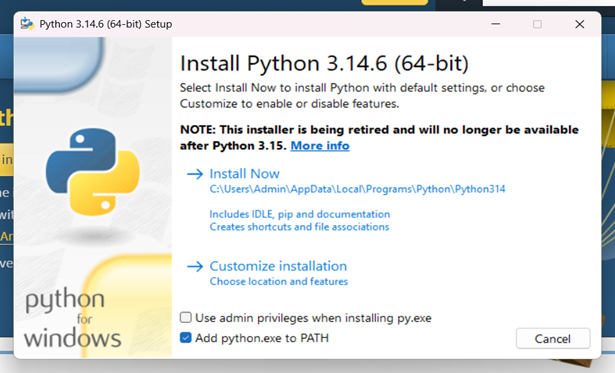
Task: Choose Customize installation
Action: point(278,266)
